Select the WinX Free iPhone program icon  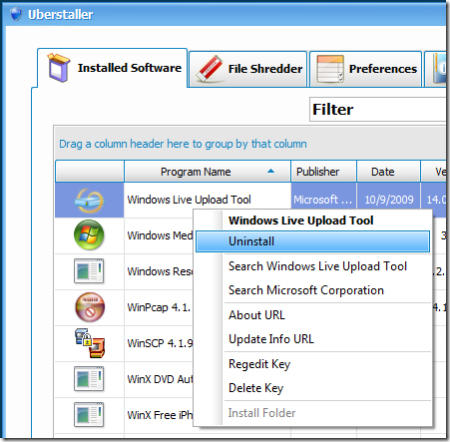coord(89,415)
